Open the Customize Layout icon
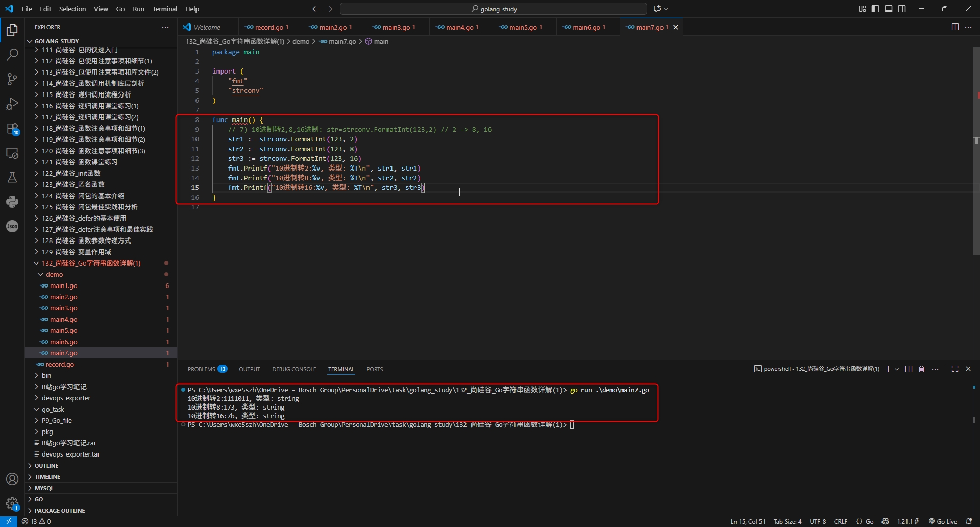The image size is (980, 527). 862,9
